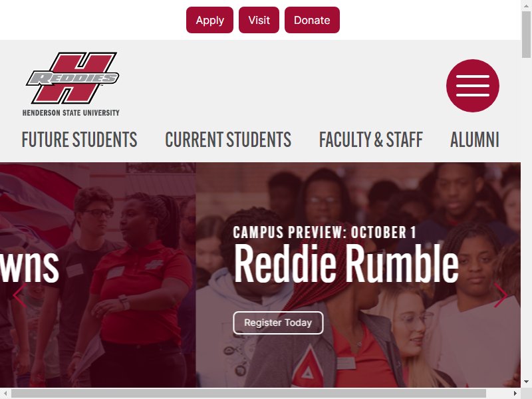This screenshot has width=532, height=399.
Task: Click the horizontal scrollbar thumb
Action: [248, 393]
